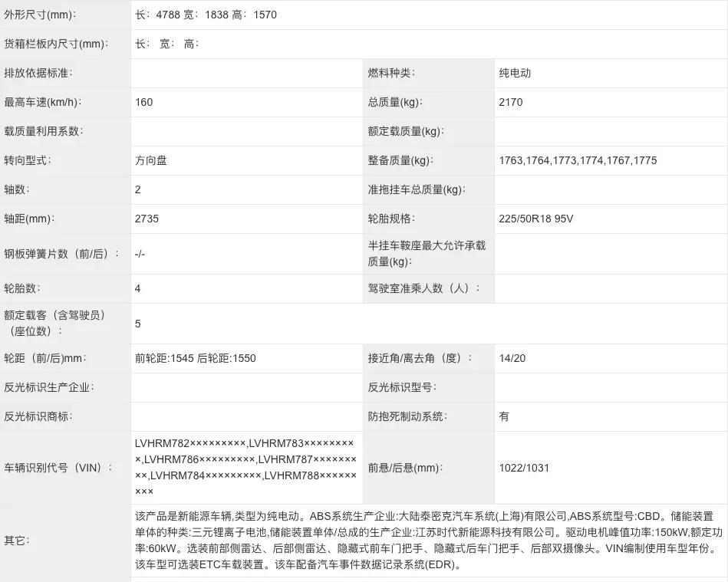Click the 轴距(mm) label
The width and height of the screenshot is (728, 582).
pyautogui.click(x=29, y=219)
